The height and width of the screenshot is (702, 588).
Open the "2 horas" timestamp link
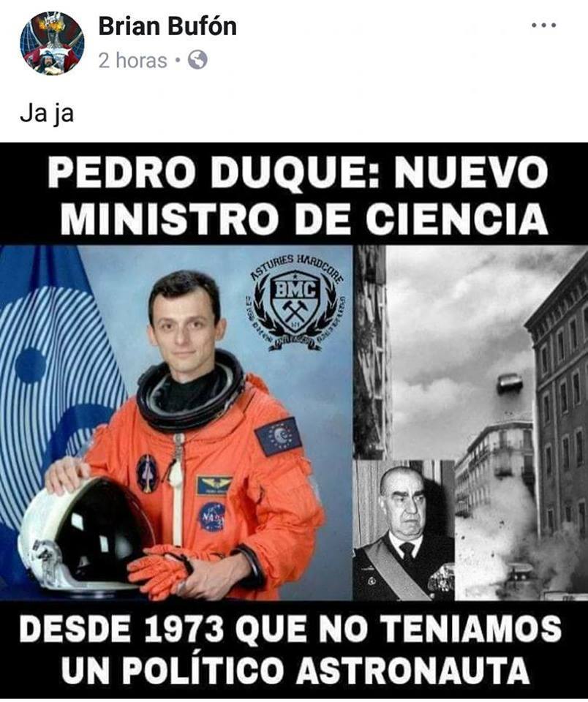coord(132,60)
